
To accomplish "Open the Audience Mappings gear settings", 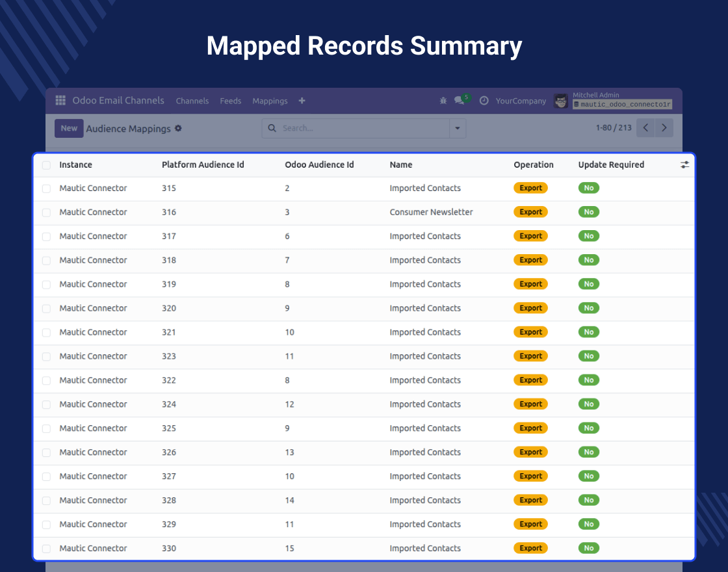I will click(x=178, y=128).
